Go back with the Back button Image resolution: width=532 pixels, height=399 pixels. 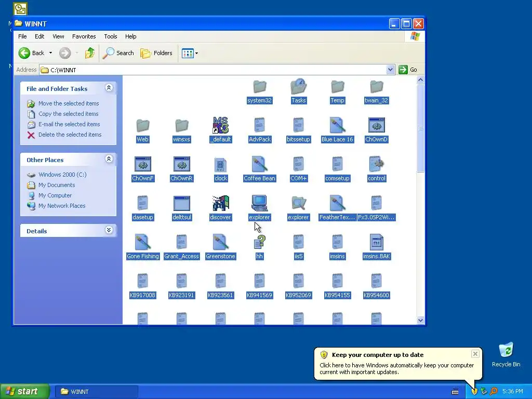point(32,53)
